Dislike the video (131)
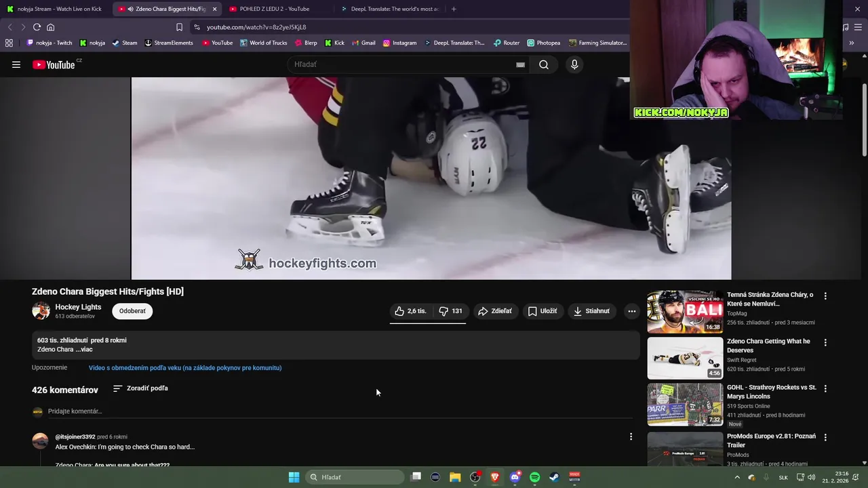The height and width of the screenshot is (488, 868). tap(450, 311)
